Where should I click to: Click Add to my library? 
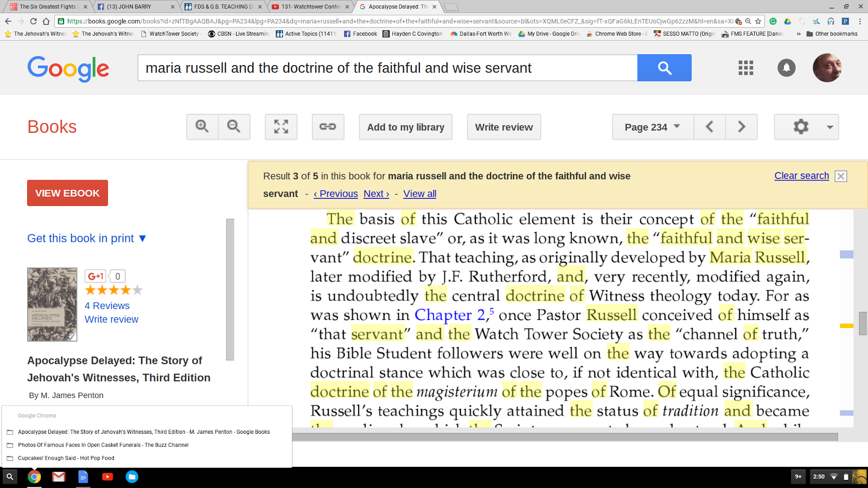click(406, 127)
